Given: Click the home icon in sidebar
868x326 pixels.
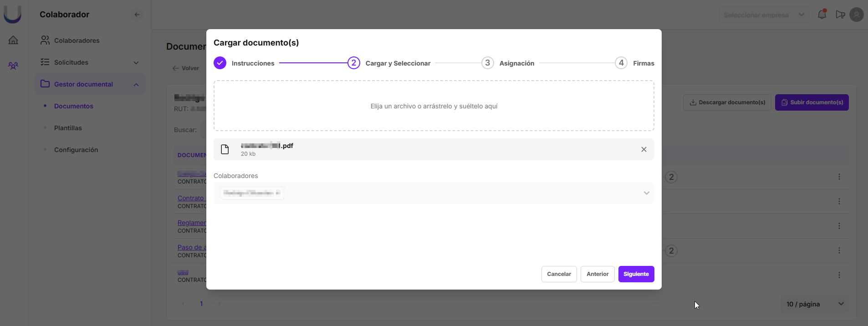Looking at the screenshot, I should (x=13, y=40).
